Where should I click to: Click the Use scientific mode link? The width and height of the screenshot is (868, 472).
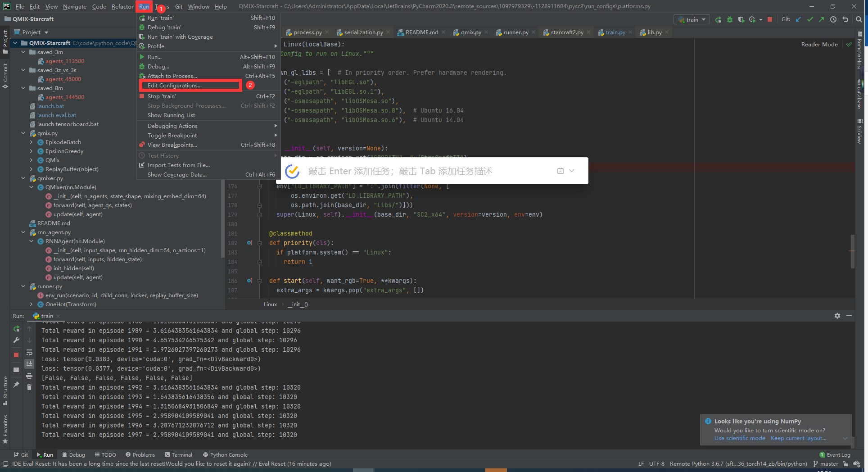[739, 438]
